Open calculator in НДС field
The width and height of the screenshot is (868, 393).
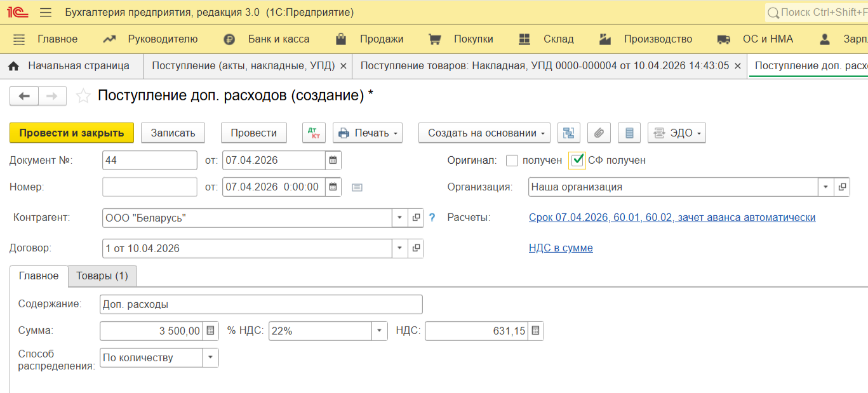pyautogui.click(x=536, y=331)
